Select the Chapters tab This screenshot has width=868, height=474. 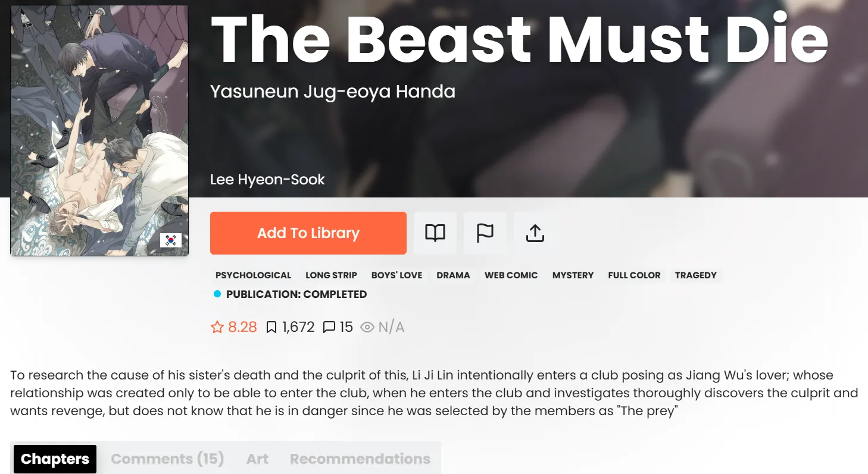click(55, 459)
